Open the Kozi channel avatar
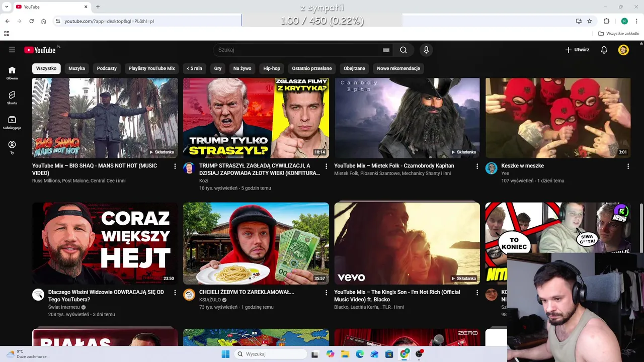The width and height of the screenshot is (644, 362). coord(189,168)
